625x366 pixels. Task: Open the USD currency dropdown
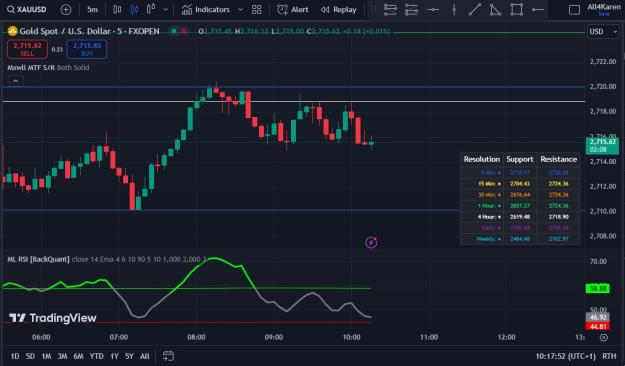point(602,31)
